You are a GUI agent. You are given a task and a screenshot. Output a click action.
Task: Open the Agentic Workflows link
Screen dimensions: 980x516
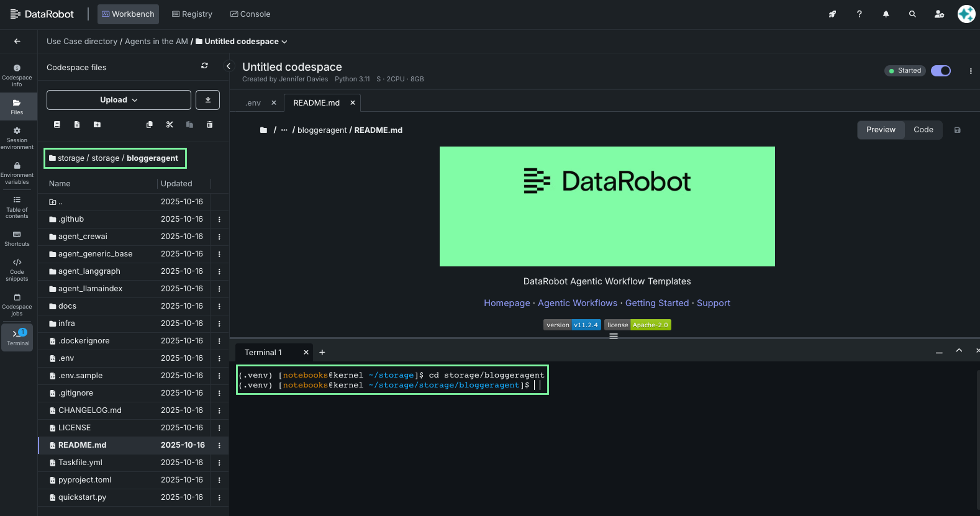pyautogui.click(x=577, y=303)
